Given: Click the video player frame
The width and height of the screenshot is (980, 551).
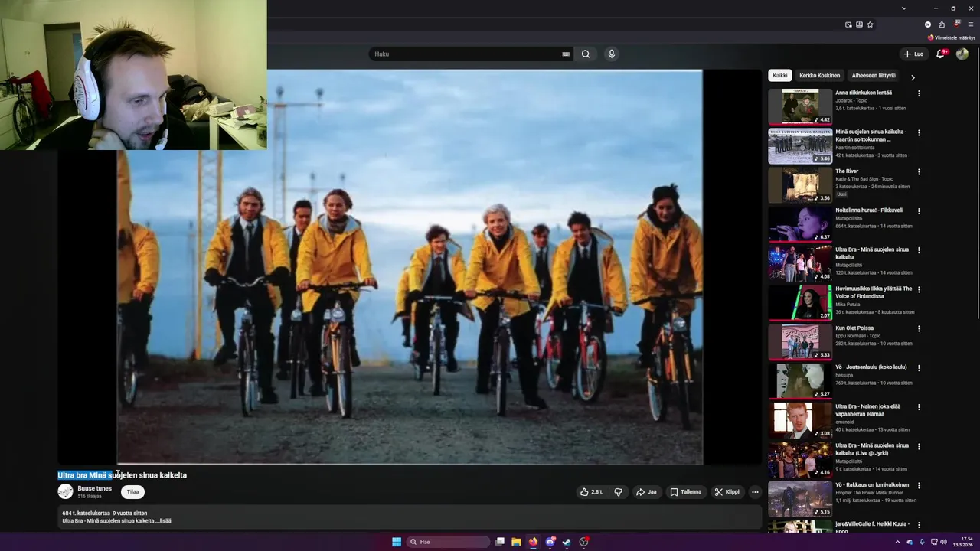Looking at the screenshot, I should [x=410, y=267].
